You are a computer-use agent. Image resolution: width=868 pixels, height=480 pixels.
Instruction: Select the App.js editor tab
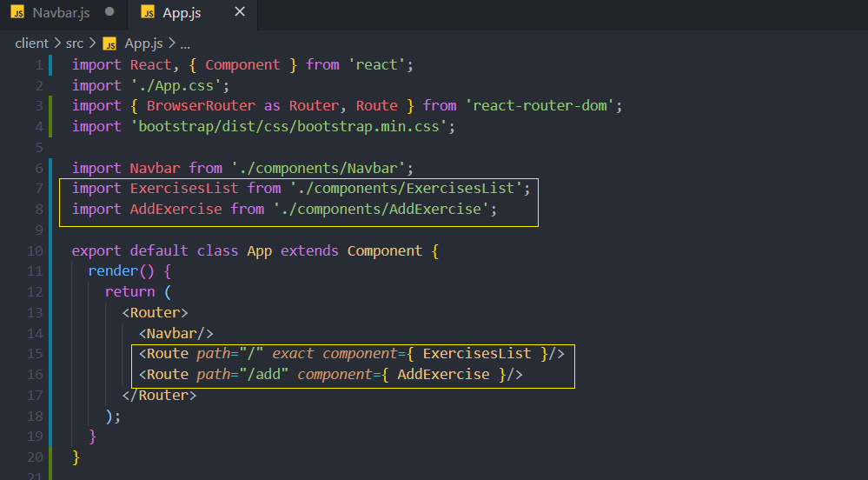[x=182, y=12]
